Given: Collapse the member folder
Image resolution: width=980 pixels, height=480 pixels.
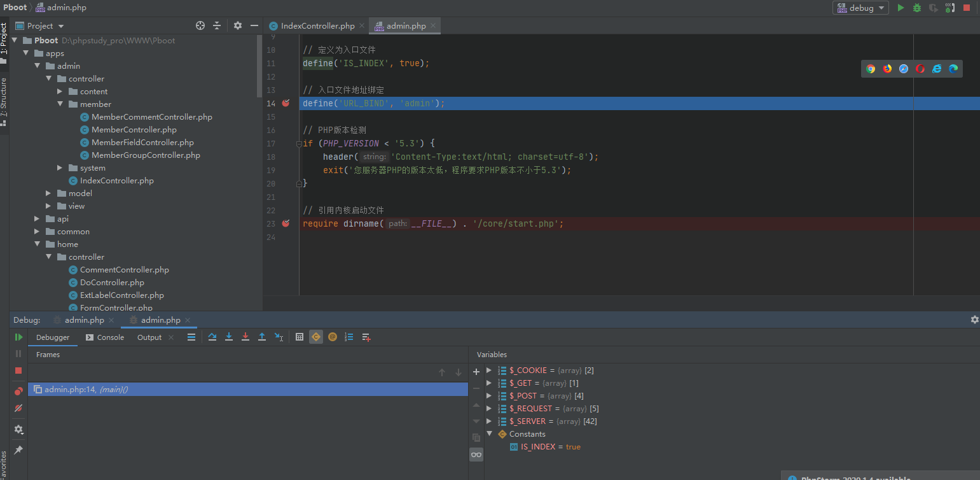Looking at the screenshot, I should pyautogui.click(x=60, y=104).
